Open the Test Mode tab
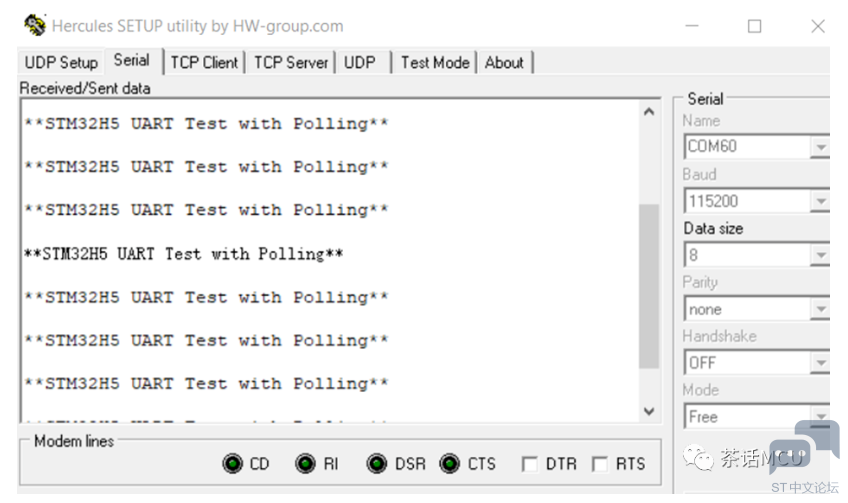The width and height of the screenshot is (848, 503). coord(435,63)
